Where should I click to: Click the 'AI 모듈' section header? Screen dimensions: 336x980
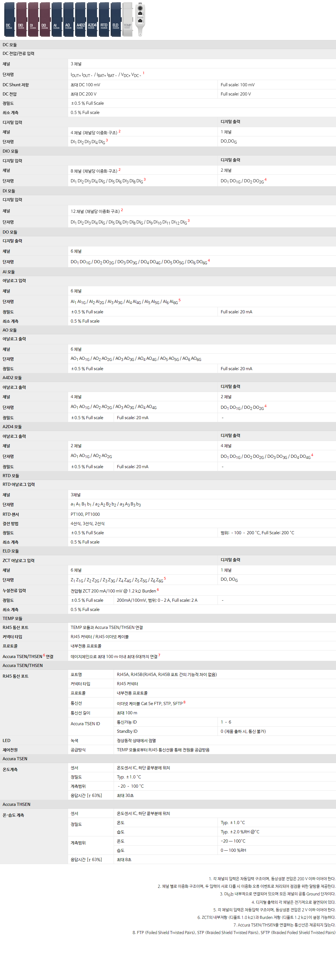tap(168, 272)
